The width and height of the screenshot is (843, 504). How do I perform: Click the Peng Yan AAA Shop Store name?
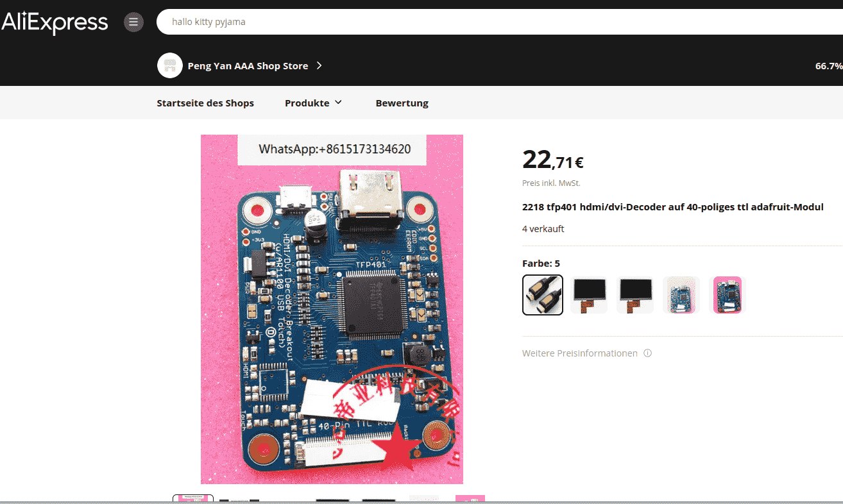click(248, 65)
